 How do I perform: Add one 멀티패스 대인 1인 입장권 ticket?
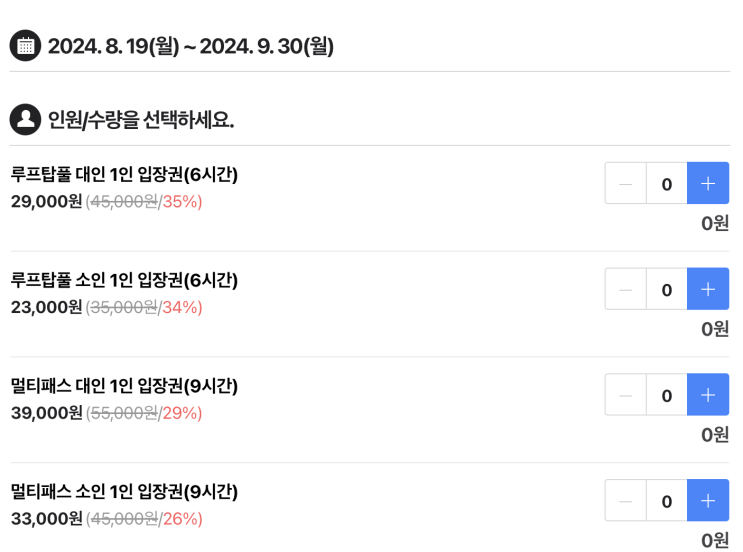tap(707, 395)
